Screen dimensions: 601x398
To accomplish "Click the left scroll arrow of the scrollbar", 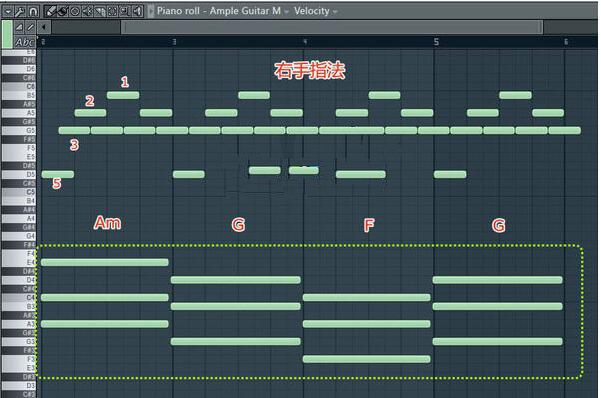I will 44,27.
